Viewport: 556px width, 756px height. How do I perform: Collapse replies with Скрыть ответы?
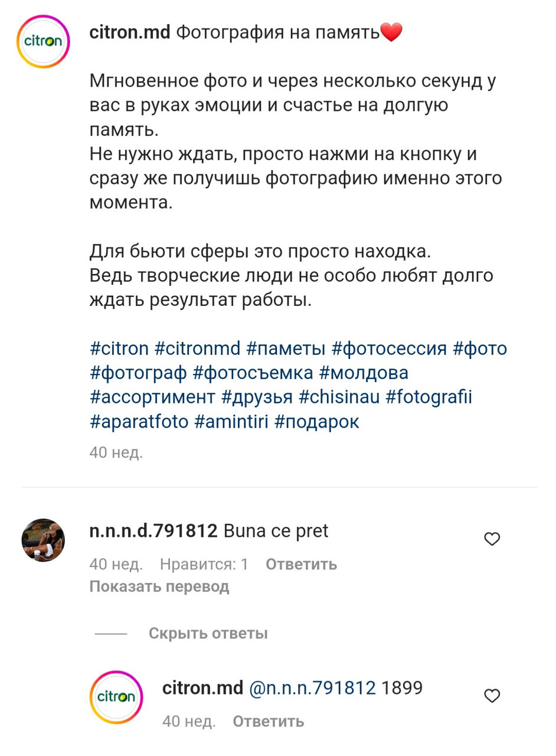click(208, 633)
